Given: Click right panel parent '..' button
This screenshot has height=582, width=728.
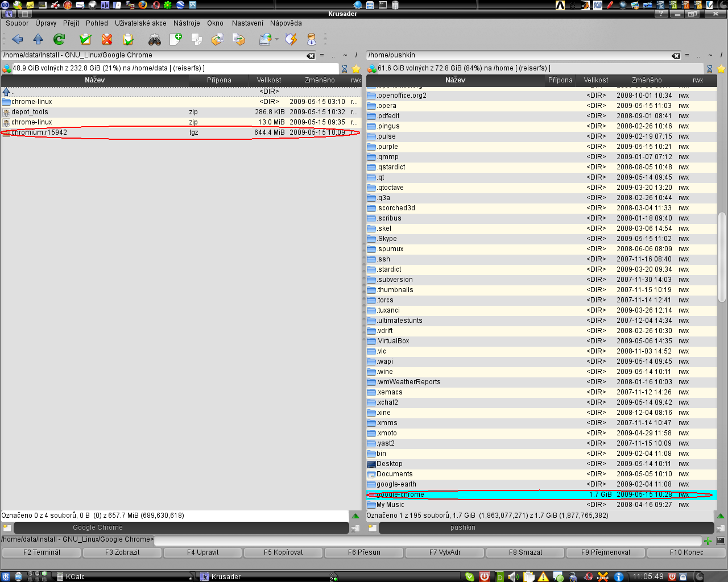Looking at the screenshot, I should pyautogui.click(x=698, y=55).
